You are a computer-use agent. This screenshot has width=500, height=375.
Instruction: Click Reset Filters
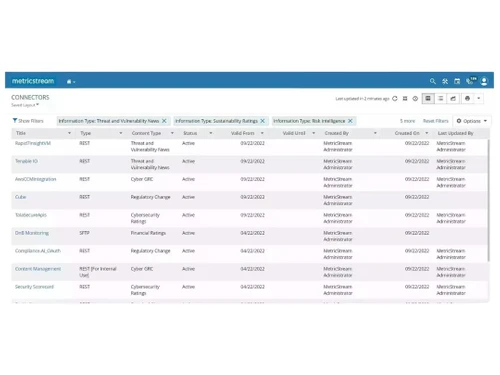(436, 121)
